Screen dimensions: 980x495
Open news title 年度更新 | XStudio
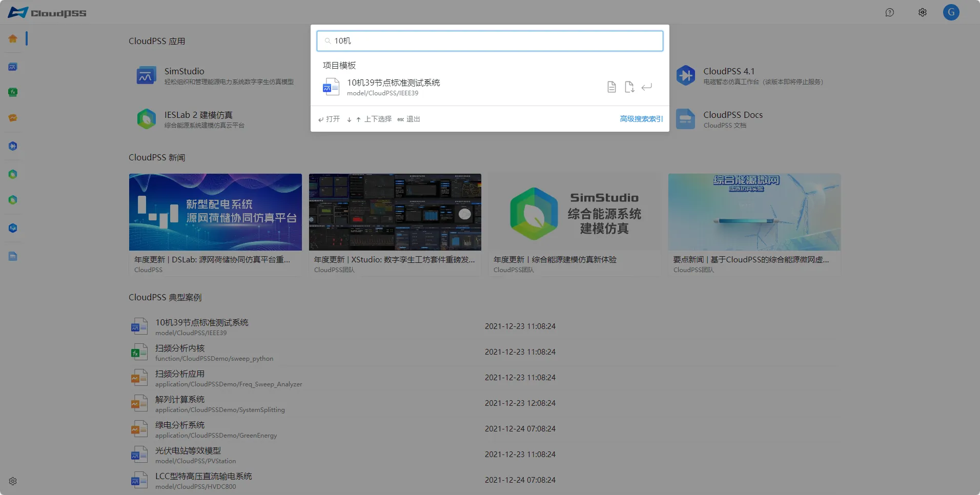395,260
